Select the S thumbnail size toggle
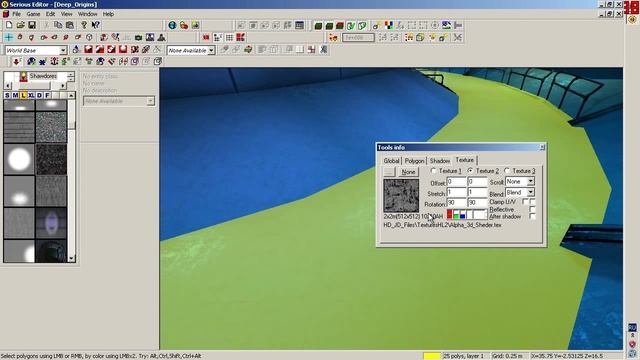Viewport: 640px width, 360px height. click(7, 95)
